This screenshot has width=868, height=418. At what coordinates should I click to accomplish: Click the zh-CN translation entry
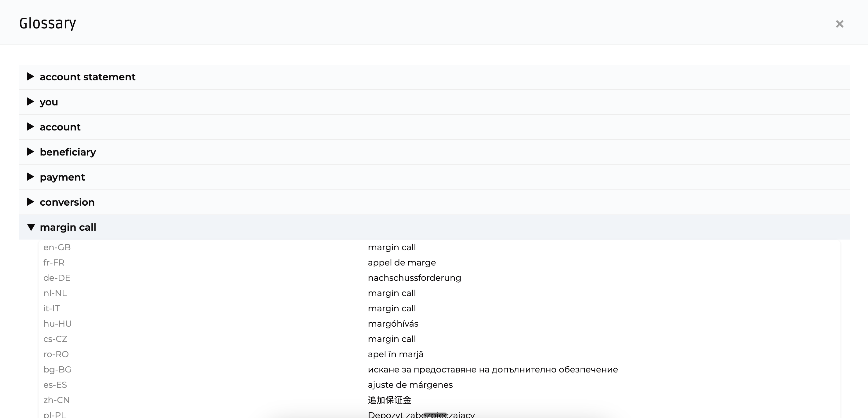[389, 400]
